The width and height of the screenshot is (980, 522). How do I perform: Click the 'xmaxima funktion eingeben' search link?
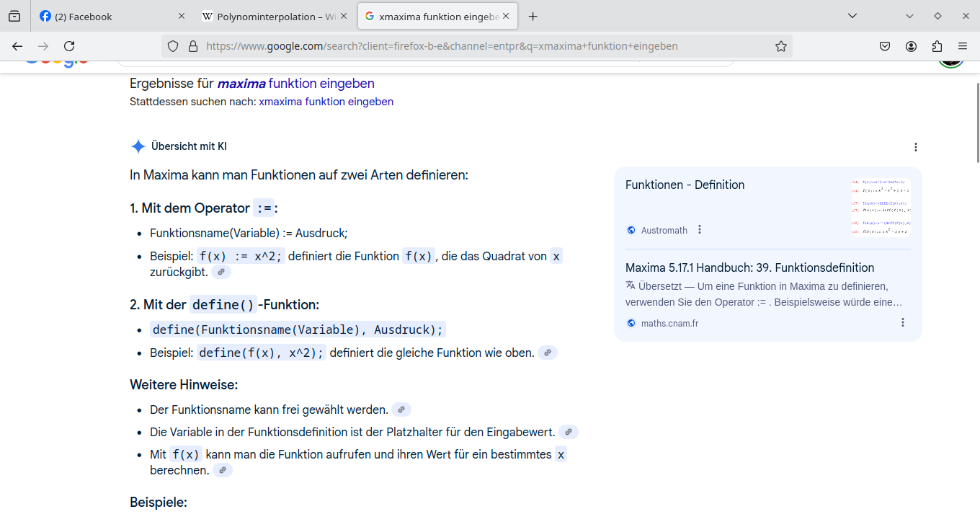click(x=326, y=102)
